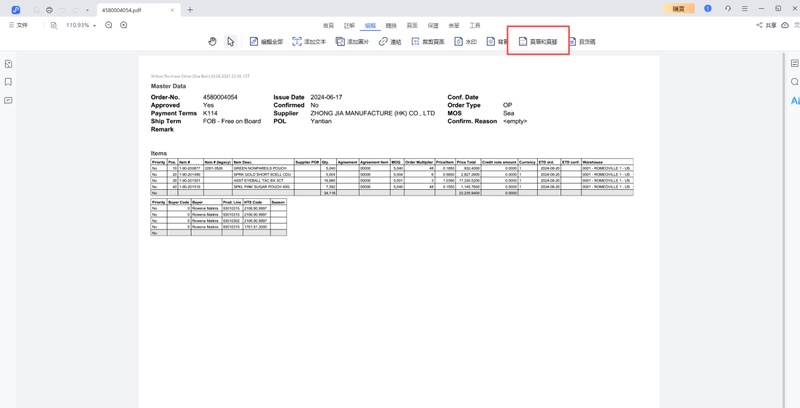Image resolution: width=800 pixels, height=408 pixels.
Task: Click the Purchase (购买) button
Action: (679, 9)
